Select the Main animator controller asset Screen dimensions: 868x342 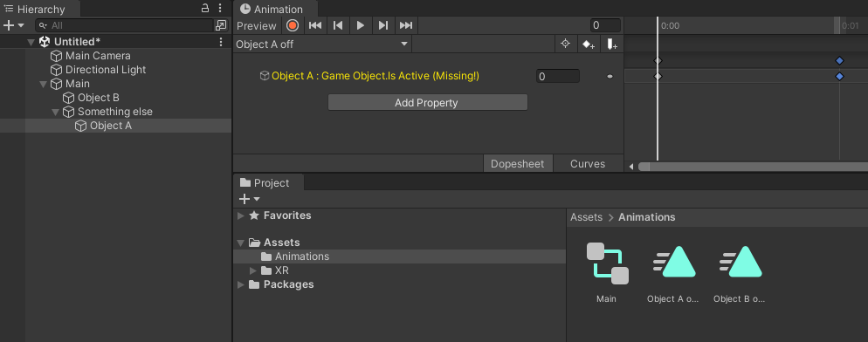coord(607,272)
